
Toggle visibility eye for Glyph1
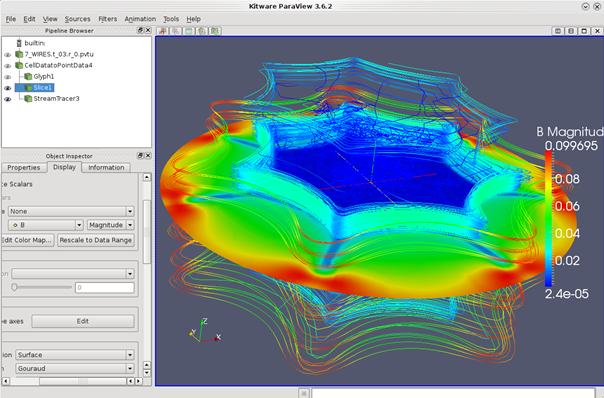pos(7,77)
